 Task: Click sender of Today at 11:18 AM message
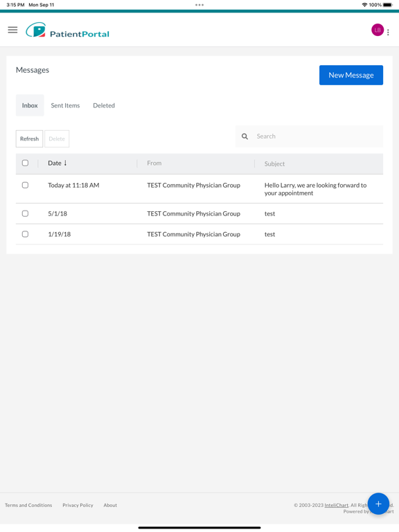(x=193, y=185)
